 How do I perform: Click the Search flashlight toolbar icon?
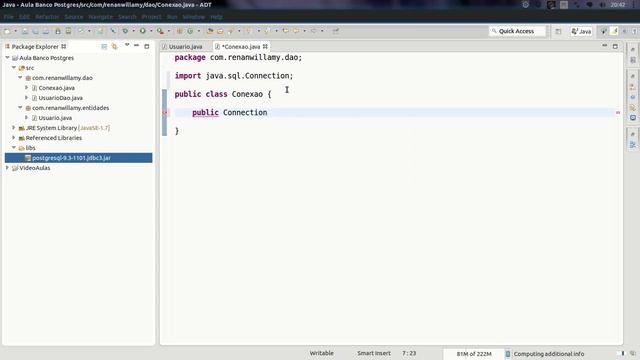click(x=231, y=31)
